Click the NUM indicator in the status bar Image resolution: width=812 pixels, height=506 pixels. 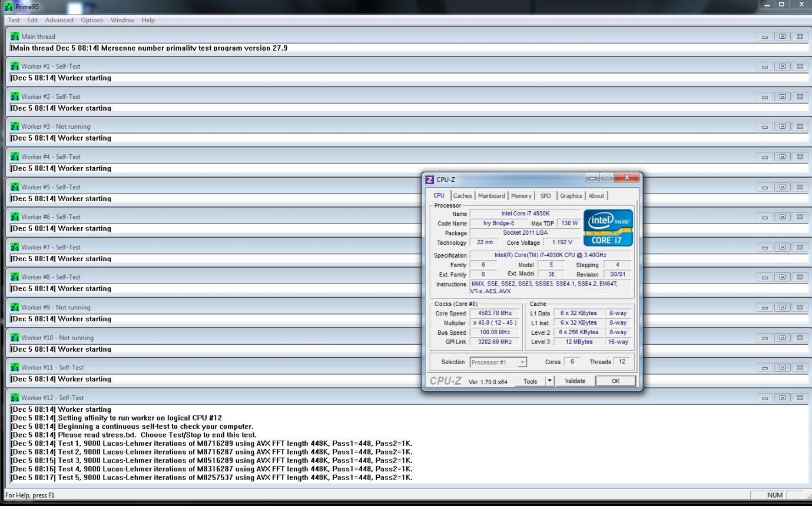click(775, 495)
